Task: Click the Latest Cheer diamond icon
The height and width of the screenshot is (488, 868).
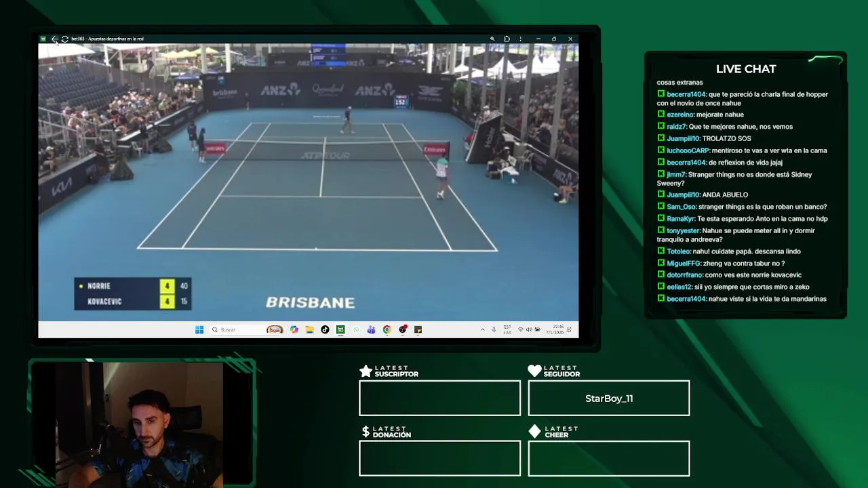Action: coord(534,432)
